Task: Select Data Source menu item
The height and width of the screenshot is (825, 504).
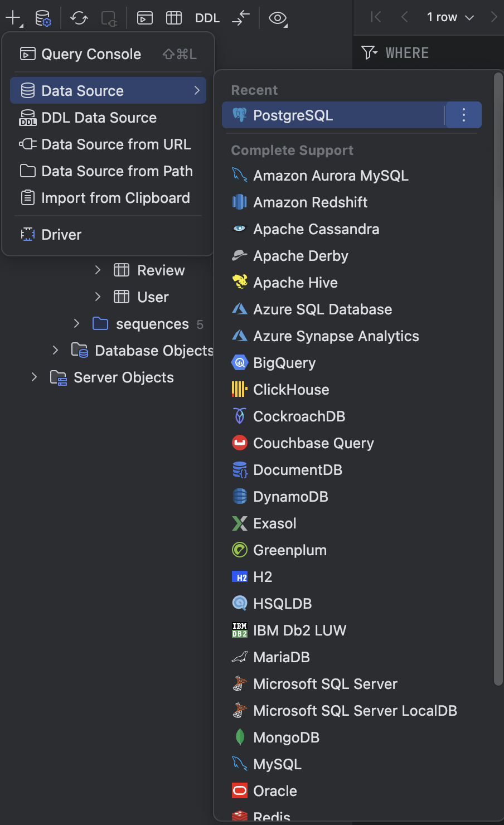Action: click(108, 90)
